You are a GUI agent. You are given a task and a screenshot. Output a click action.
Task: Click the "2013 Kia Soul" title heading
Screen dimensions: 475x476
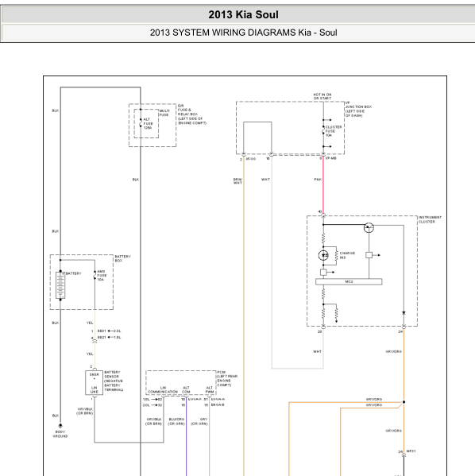(x=243, y=14)
